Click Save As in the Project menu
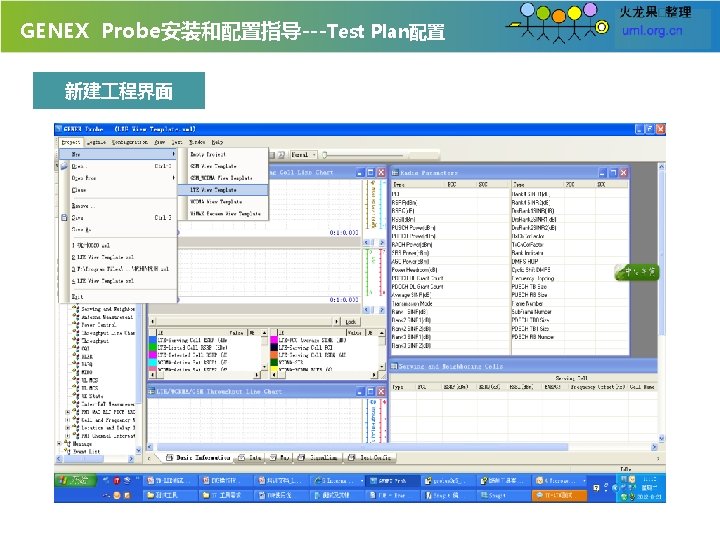The image size is (720, 540). pos(118,229)
